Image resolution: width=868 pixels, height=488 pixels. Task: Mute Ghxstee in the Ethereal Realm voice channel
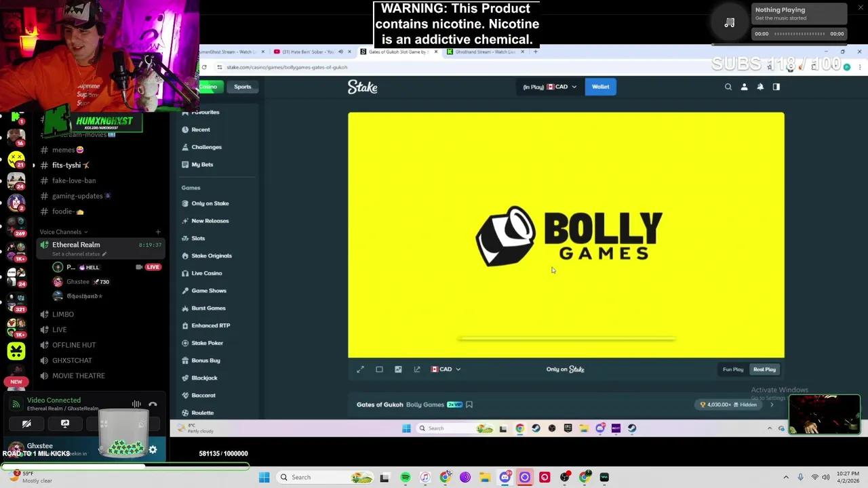coord(78,281)
